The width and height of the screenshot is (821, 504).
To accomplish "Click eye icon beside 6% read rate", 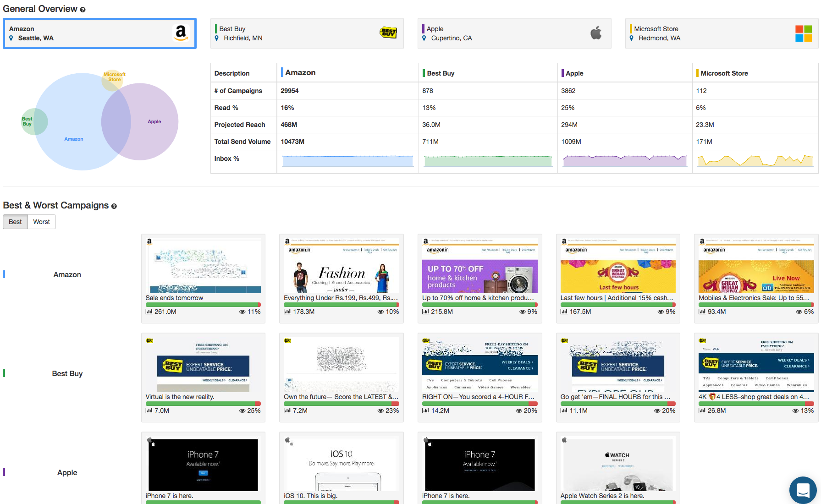I will (799, 312).
